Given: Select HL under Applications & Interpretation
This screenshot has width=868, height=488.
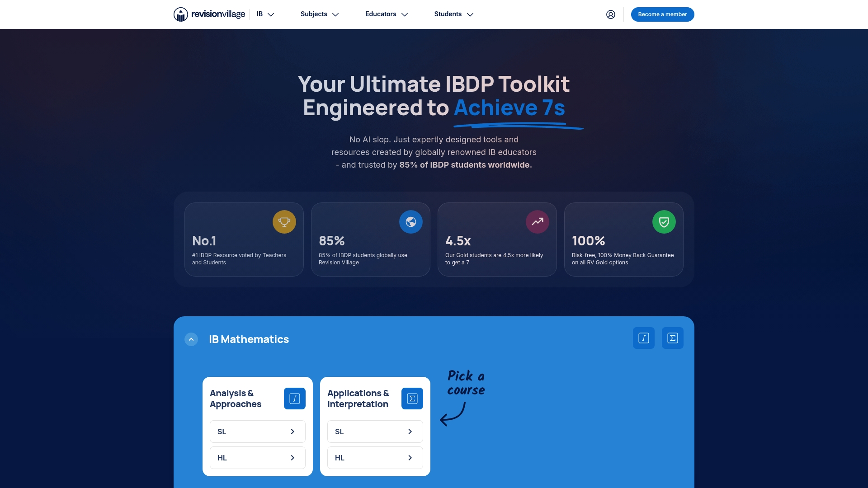Looking at the screenshot, I should (x=375, y=458).
